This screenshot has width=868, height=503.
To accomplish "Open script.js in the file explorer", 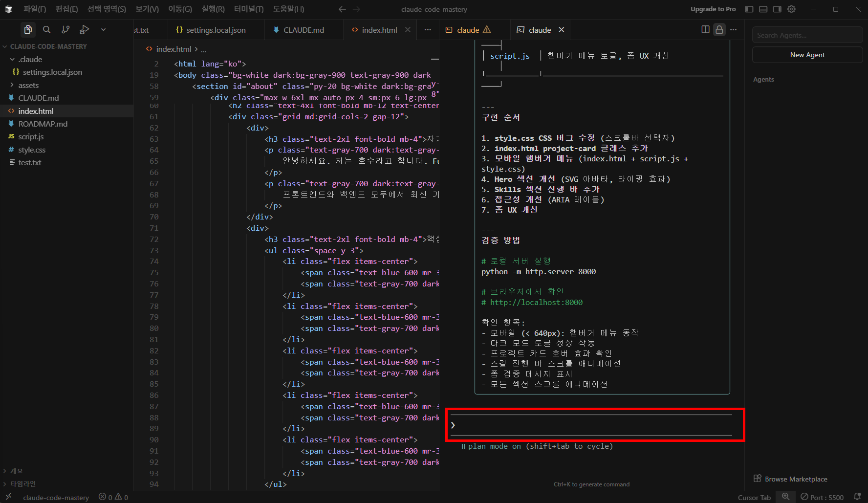I will coord(31,137).
